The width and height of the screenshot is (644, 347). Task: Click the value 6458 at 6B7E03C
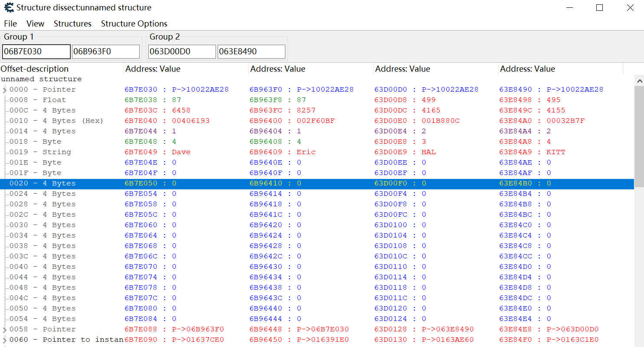[x=181, y=110]
